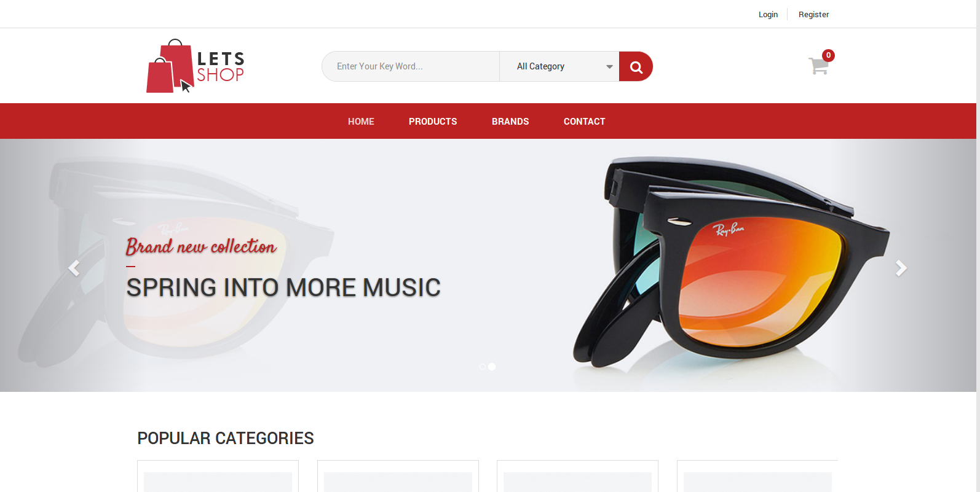Screen dimensions: 980x492
Task: Select the first carousel dot indicator
Action: [x=483, y=367]
